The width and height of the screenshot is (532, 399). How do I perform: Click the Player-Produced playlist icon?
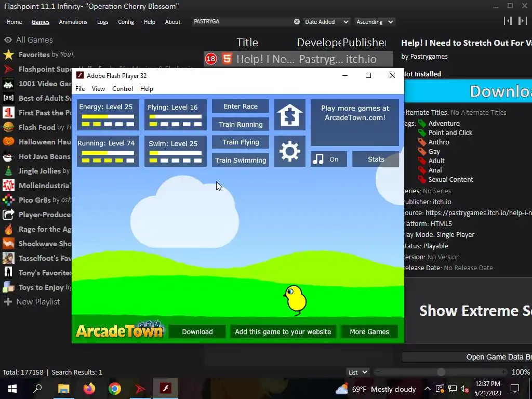pyautogui.click(x=8, y=215)
